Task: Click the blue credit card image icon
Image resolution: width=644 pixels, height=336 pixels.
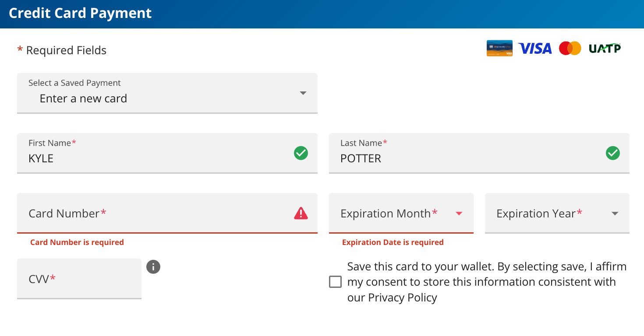Action: [499, 48]
